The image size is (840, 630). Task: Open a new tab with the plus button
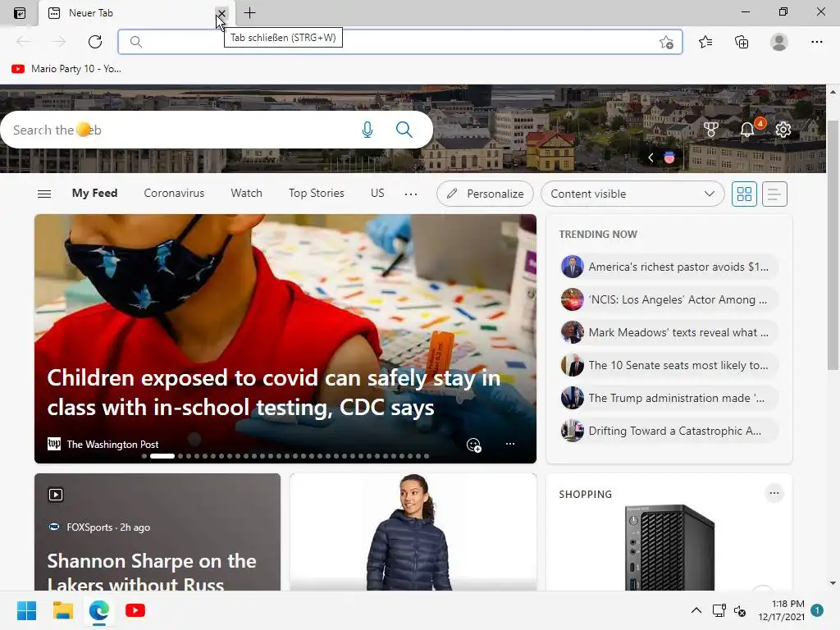[x=249, y=13]
